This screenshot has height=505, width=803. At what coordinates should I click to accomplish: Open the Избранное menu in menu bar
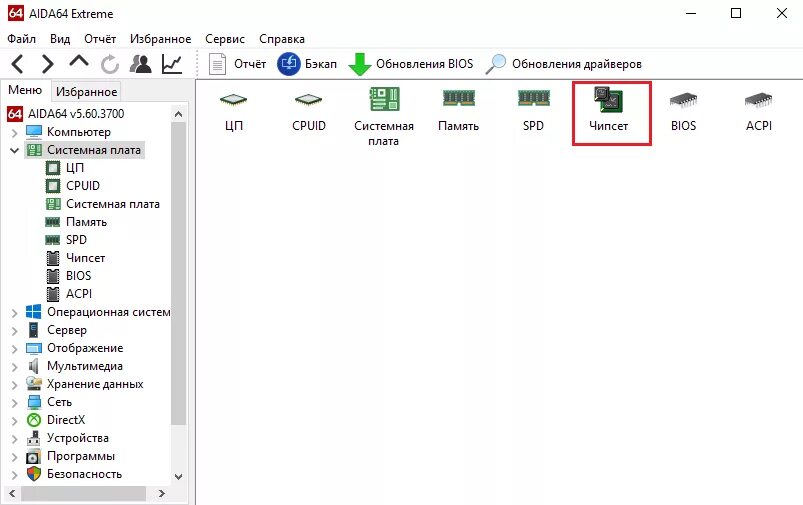point(160,39)
